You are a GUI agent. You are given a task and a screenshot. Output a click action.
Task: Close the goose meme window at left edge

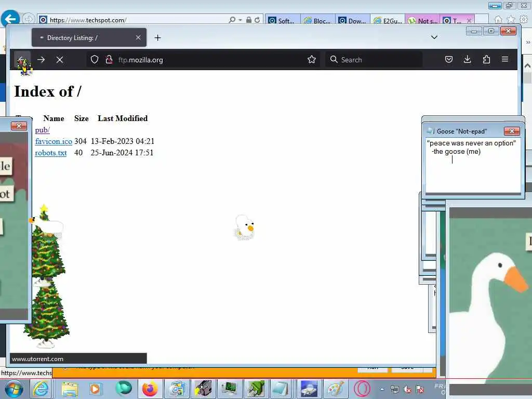(x=19, y=126)
